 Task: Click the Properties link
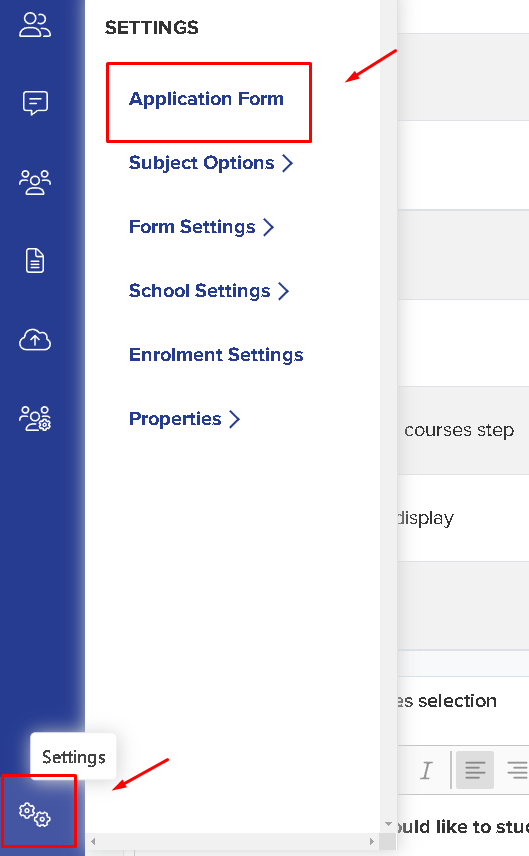(x=175, y=419)
